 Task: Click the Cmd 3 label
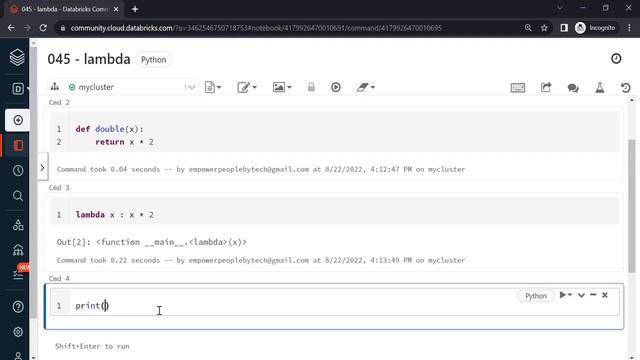click(x=59, y=188)
